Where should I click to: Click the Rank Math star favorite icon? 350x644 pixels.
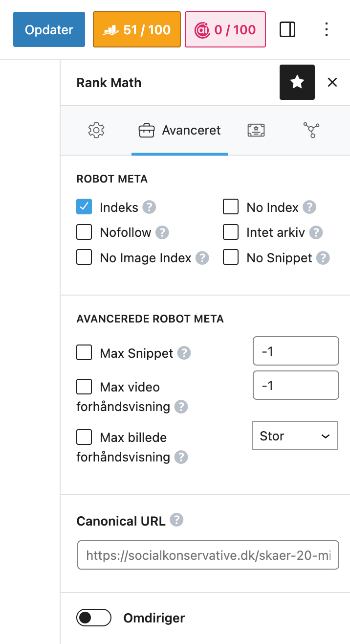[x=297, y=82]
